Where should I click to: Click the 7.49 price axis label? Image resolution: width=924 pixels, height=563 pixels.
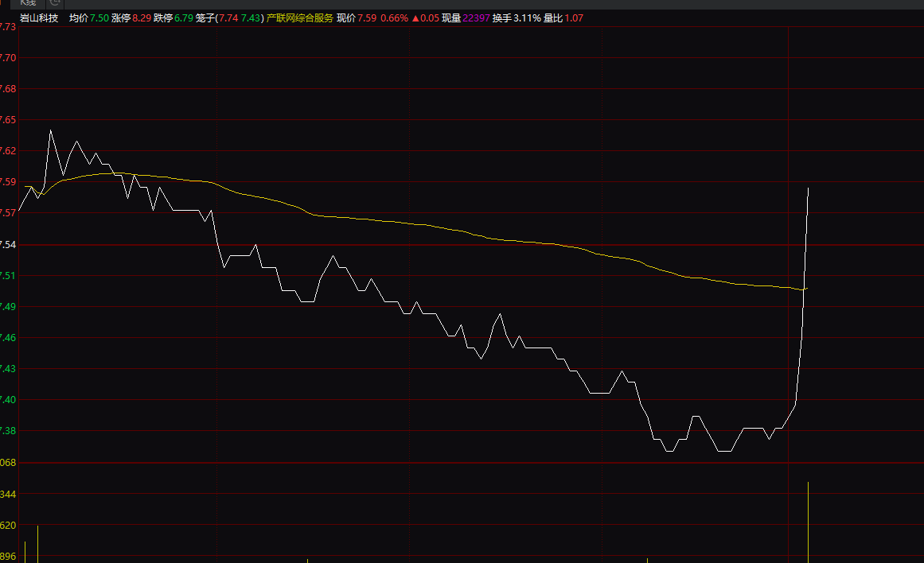8,307
